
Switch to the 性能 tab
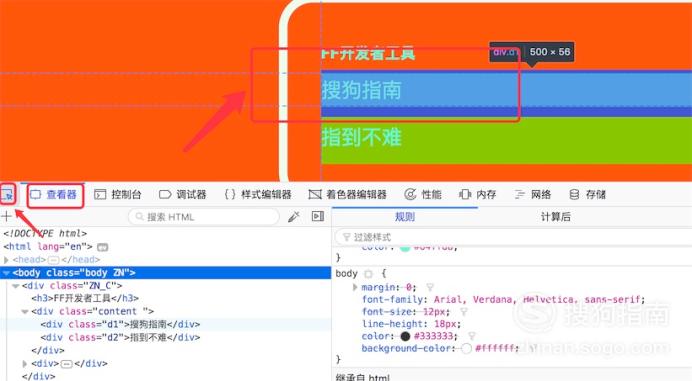[423, 195]
